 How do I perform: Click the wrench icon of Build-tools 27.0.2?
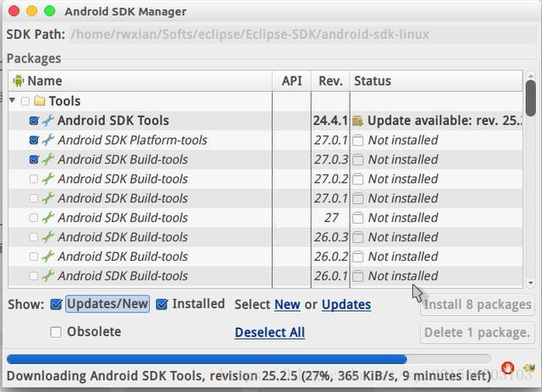47,179
